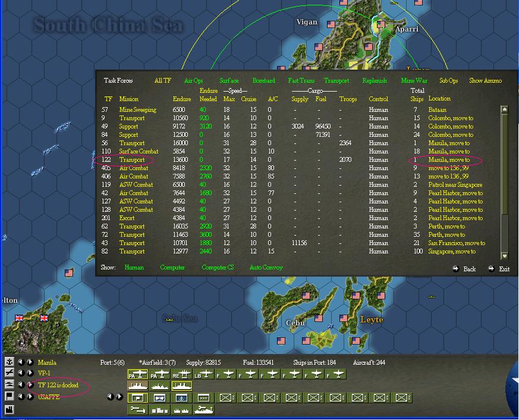This screenshot has width=519, height=420.
Task: Switch to Surface filter tab
Action: [x=229, y=80]
